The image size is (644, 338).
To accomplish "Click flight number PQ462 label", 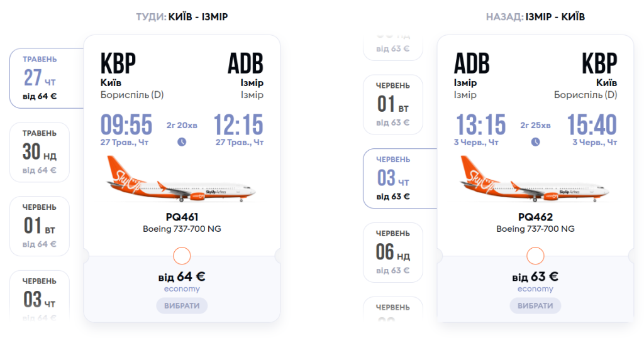I will pyautogui.click(x=535, y=217).
